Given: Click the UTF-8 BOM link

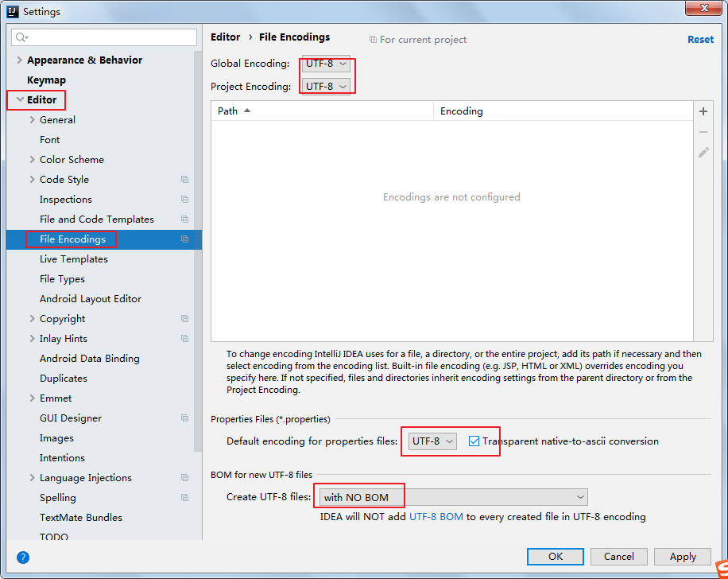Looking at the screenshot, I should click(x=436, y=517).
